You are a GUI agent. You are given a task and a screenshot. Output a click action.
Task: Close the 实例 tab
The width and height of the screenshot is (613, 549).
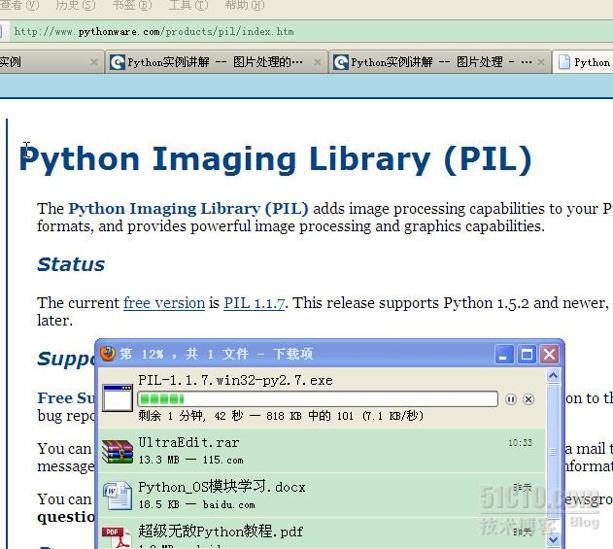pyautogui.click(x=94, y=62)
